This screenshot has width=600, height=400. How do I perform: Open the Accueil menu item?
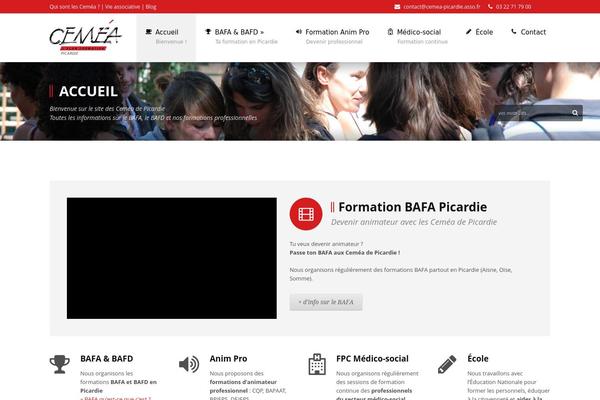(x=166, y=37)
